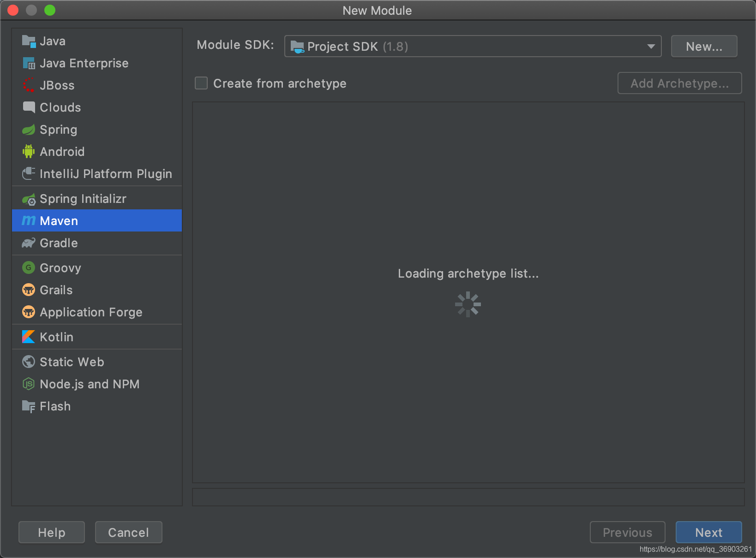Viewport: 756px width, 558px height.
Task: Click the IntelliJ Platform Plugin icon
Action: [x=29, y=173]
